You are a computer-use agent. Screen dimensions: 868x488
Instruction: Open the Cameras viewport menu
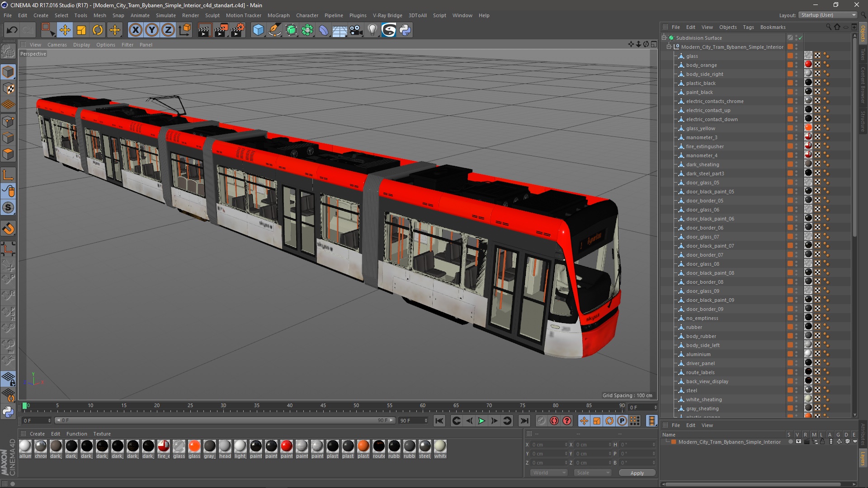coord(57,45)
